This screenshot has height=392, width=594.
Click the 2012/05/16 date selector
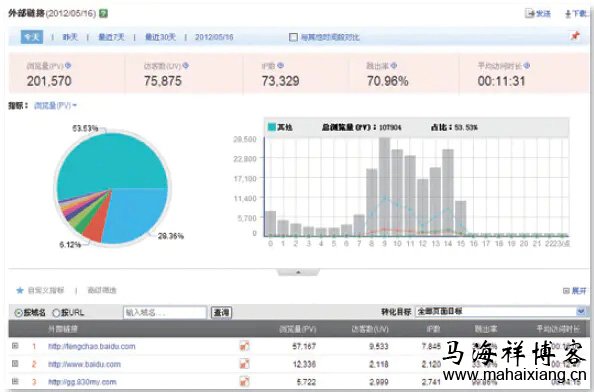pos(214,37)
